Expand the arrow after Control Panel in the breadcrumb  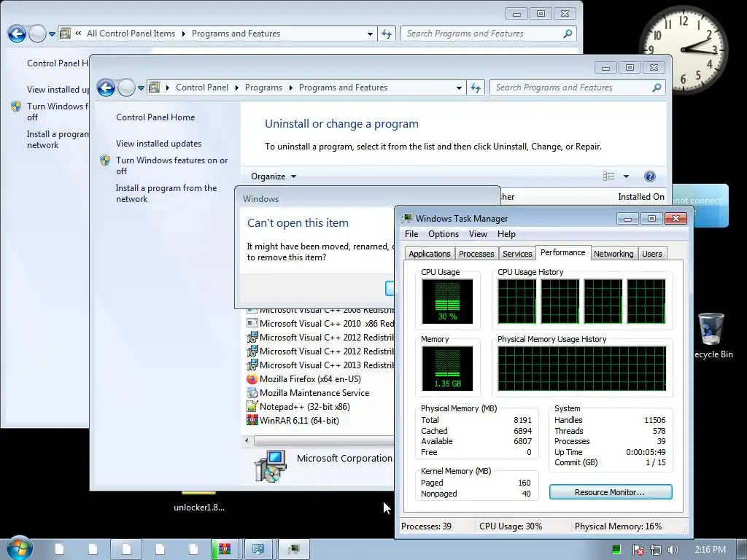(x=237, y=87)
